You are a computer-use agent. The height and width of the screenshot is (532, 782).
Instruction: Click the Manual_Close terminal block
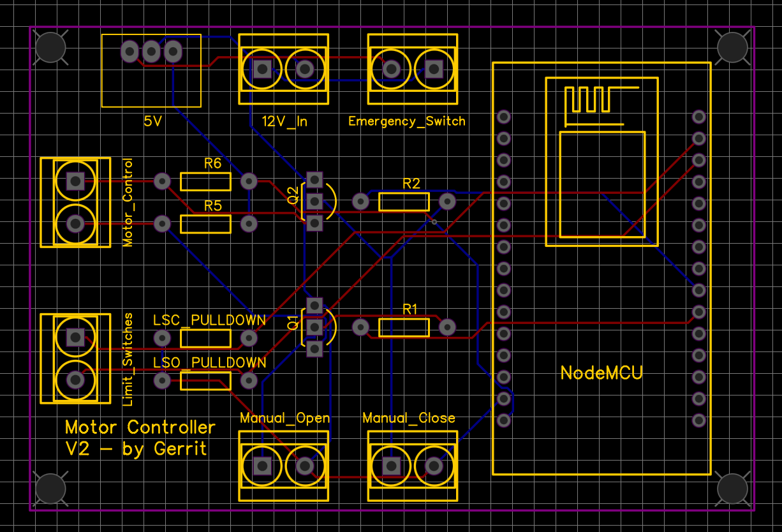(412, 466)
